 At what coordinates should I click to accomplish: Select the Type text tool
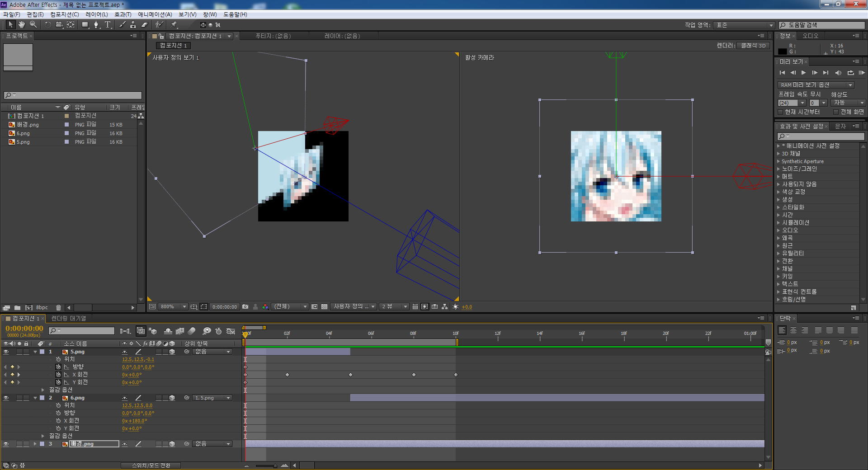coord(108,25)
